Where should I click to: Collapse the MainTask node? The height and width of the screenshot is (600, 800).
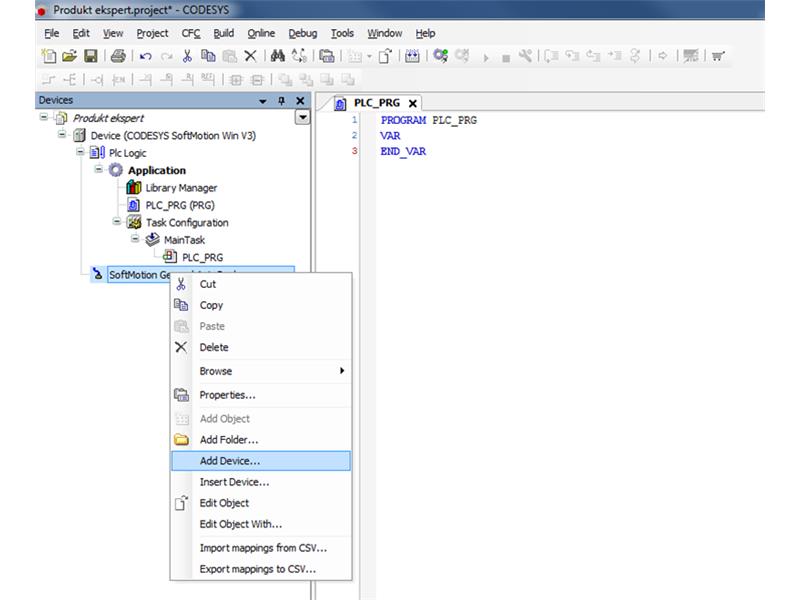tap(135, 239)
